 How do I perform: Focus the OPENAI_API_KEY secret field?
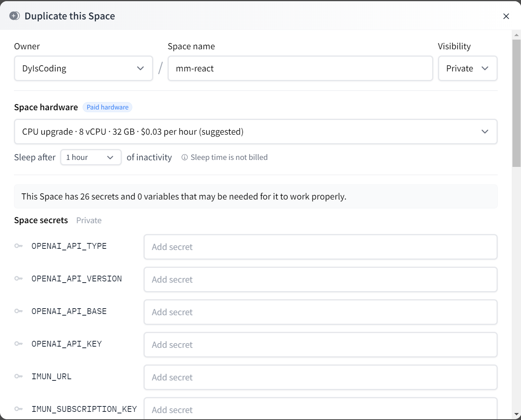tap(320, 345)
